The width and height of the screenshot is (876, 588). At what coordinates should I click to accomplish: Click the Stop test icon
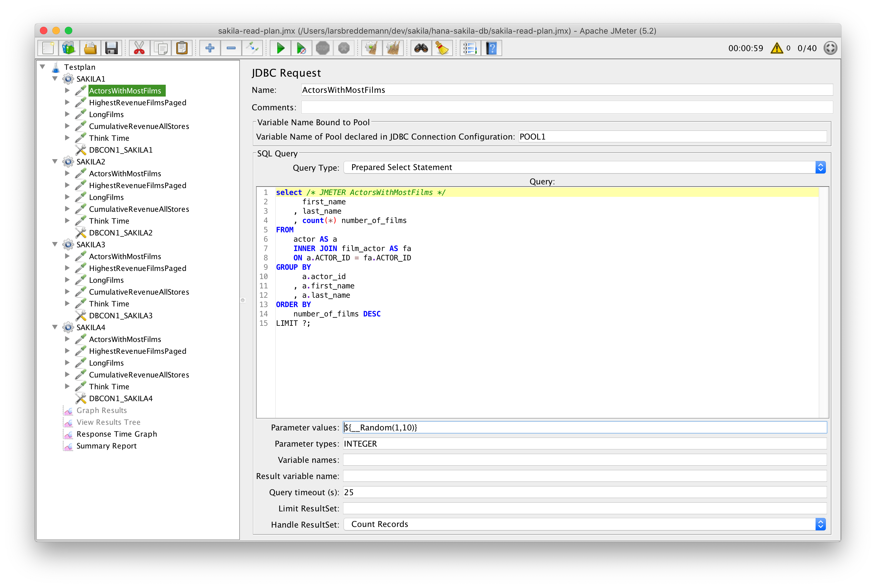pyautogui.click(x=322, y=48)
